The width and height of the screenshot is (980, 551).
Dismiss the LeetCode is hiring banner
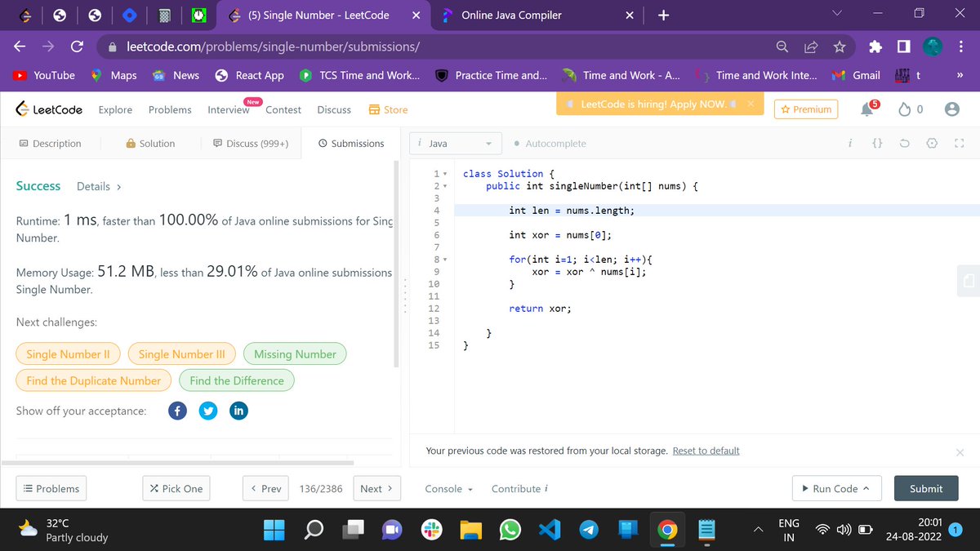pos(751,104)
